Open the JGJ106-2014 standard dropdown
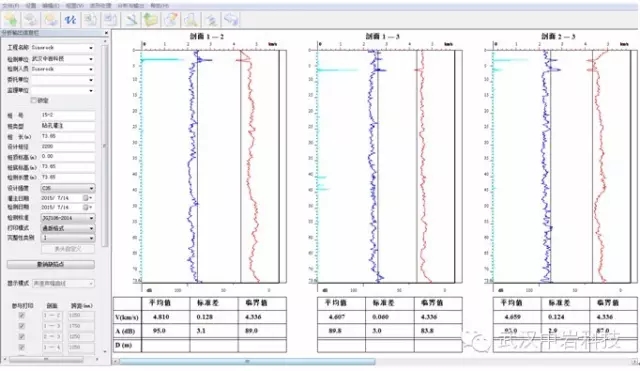Image resolution: width=640 pixels, height=371 pixels. [x=68, y=218]
